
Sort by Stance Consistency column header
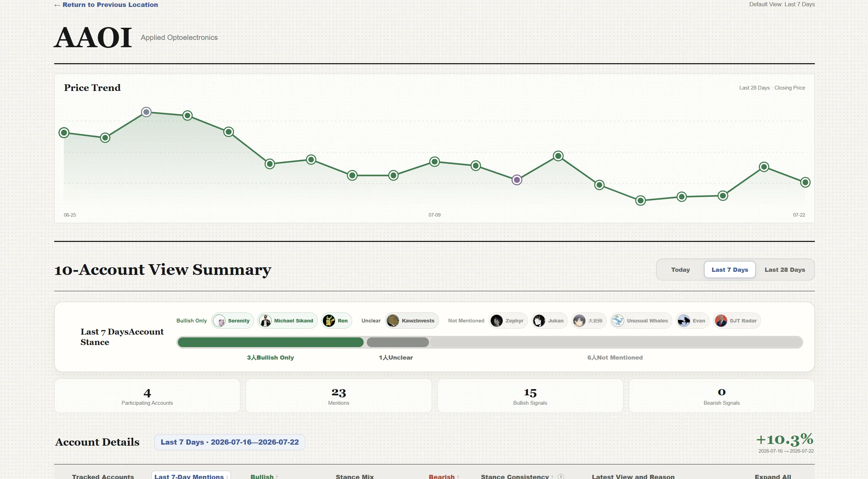(517, 477)
